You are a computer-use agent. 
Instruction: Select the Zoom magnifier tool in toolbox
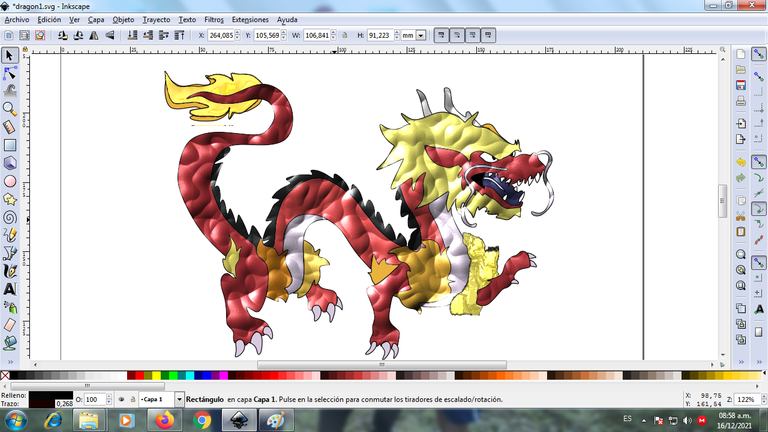[9, 109]
